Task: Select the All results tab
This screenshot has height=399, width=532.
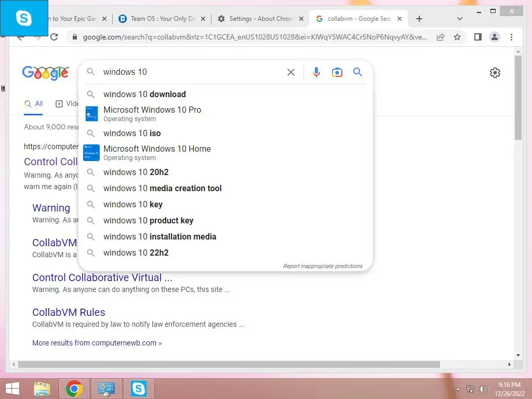Action: point(33,104)
